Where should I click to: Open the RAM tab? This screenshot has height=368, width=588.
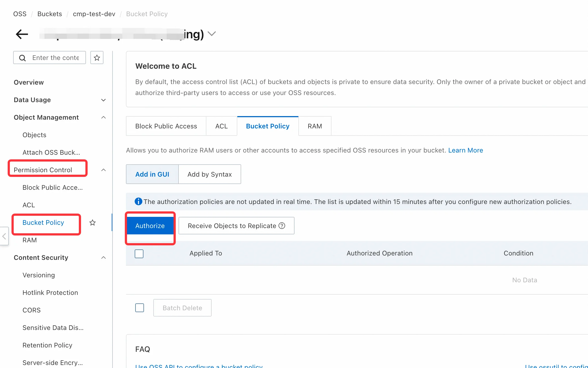[x=315, y=126]
